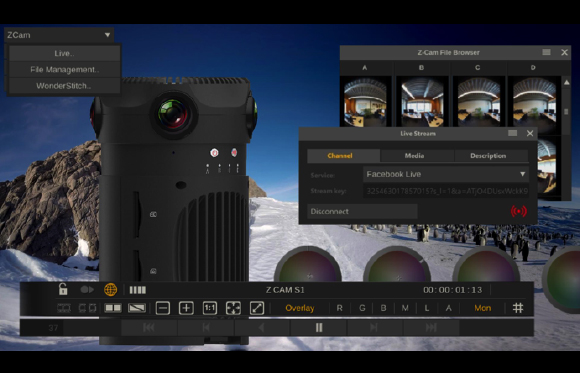The image size is (580, 373).
Task: Select the column D fisheye thumbnail
Action: click(x=534, y=102)
